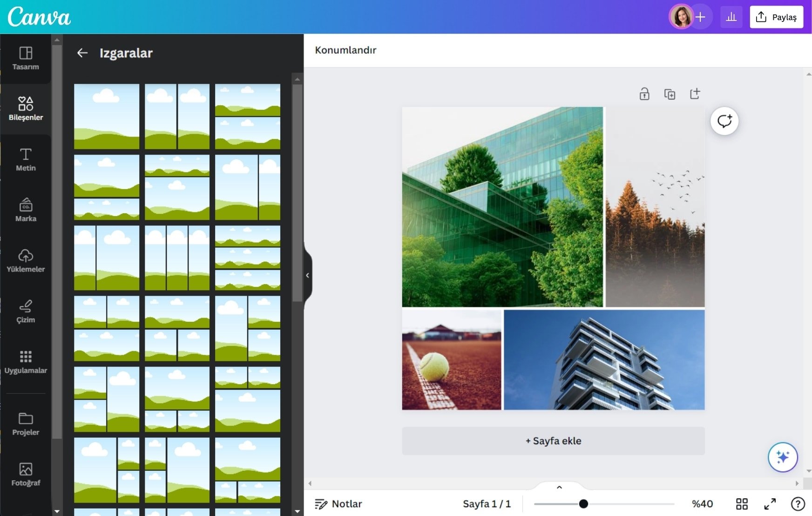Open the analytics chart icon
The image size is (812, 516).
click(731, 17)
